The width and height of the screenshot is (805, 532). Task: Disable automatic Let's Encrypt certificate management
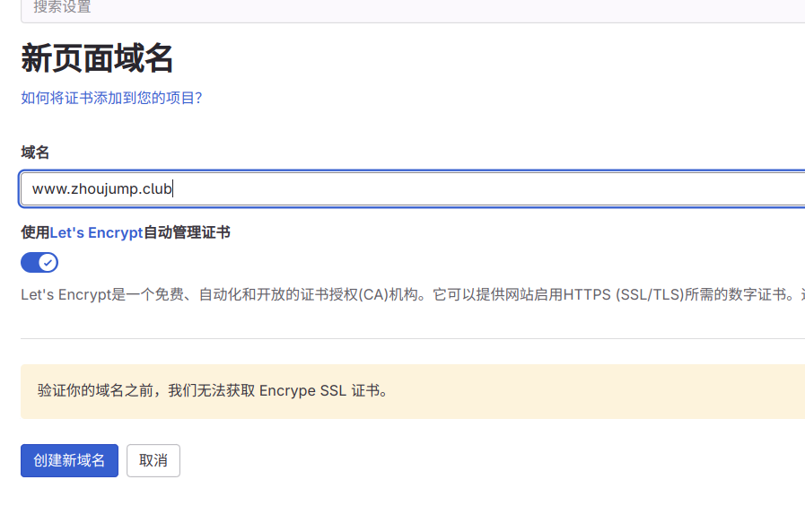[x=39, y=262]
